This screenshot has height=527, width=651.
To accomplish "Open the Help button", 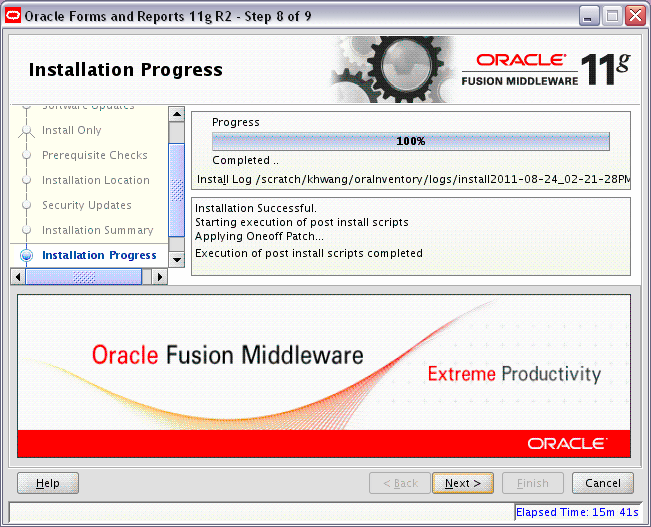I will [x=48, y=483].
